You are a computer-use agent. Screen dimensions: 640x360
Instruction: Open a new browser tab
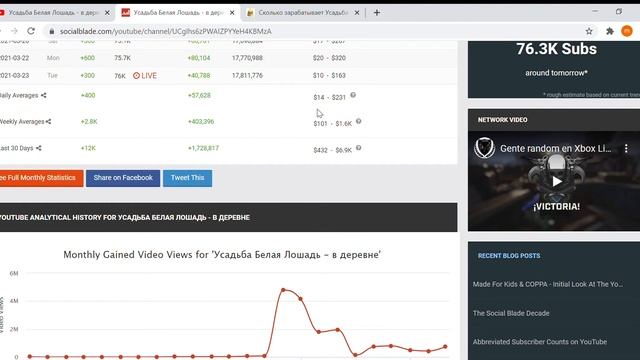pyautogui.click(x=377, y=13)
